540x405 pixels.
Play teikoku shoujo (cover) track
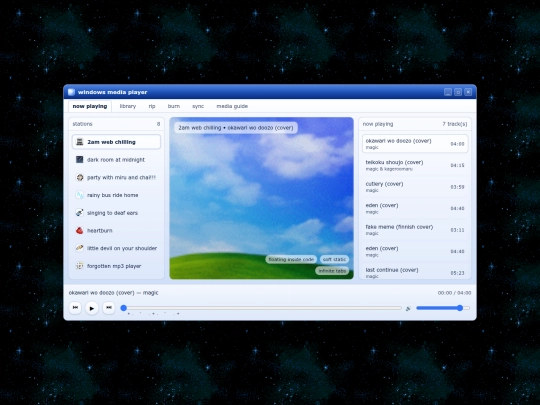coord(415,165)
